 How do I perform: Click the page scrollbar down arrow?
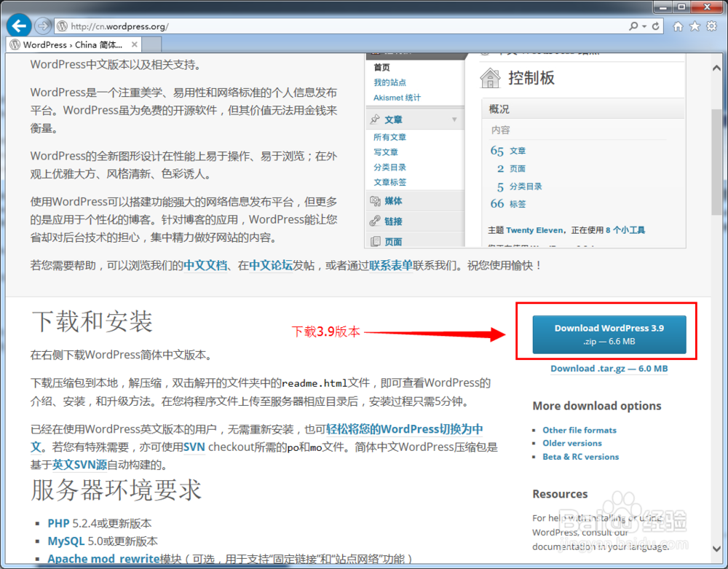pos(716,549)
